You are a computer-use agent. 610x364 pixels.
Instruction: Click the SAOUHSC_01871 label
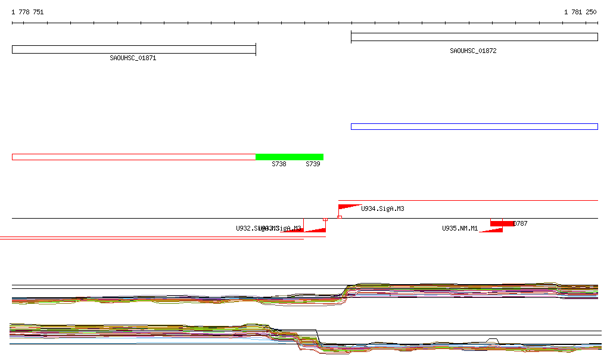point(133,58)
